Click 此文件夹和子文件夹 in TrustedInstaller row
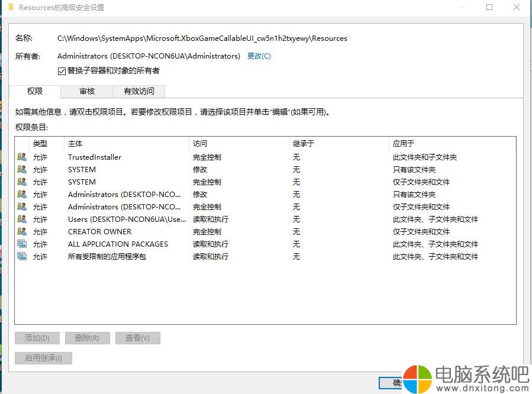This screenshot has width=532, height=394. coord(425,157)
